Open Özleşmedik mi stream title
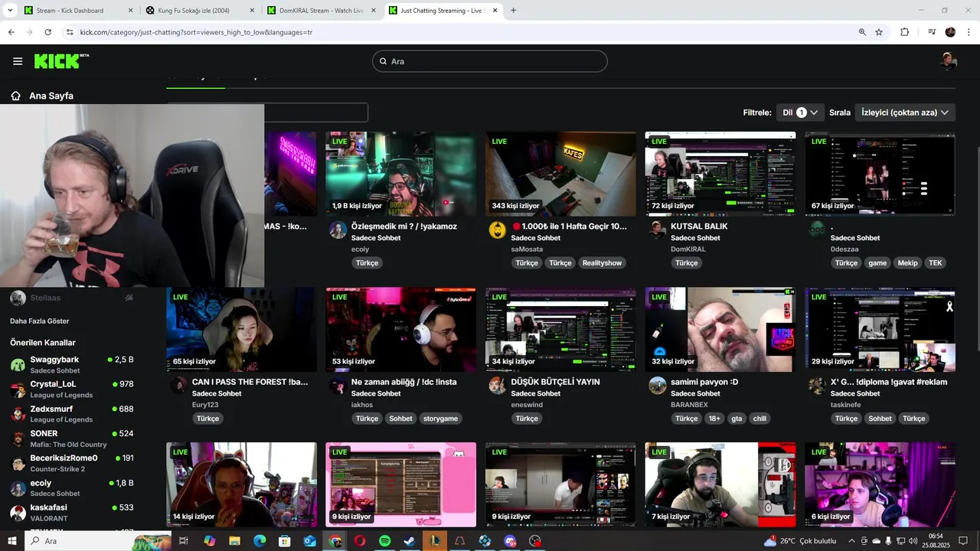Screen dimensions: 980x551 (x=404, y=227)
